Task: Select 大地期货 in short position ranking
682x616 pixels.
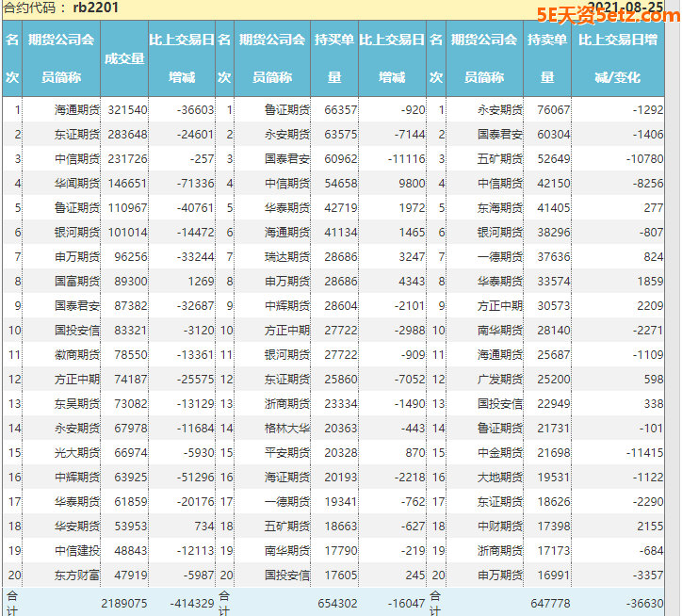Action: pos(500,478)
